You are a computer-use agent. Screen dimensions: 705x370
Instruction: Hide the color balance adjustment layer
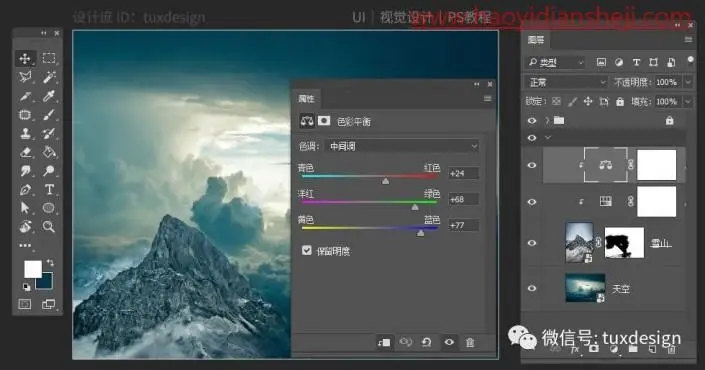coord(532,165)
